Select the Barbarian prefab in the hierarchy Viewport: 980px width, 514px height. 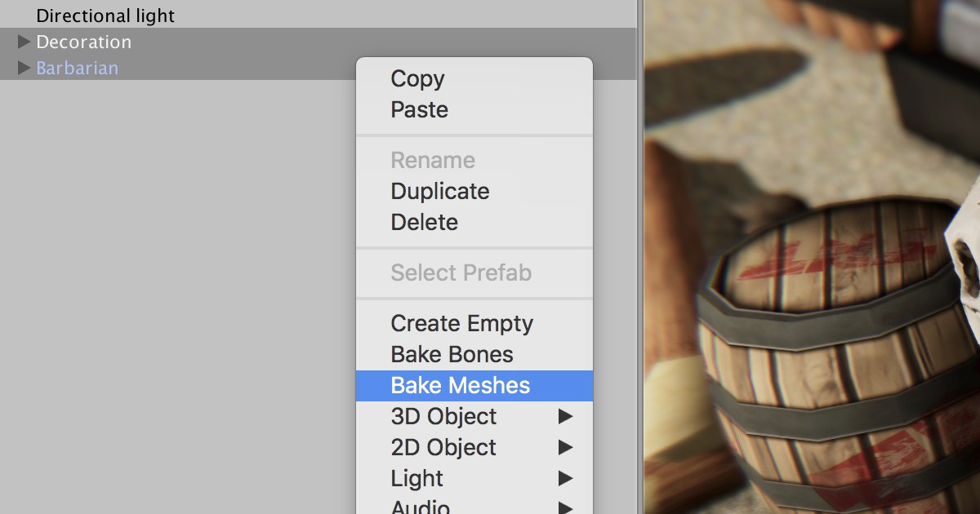click(x=77, y=68)
